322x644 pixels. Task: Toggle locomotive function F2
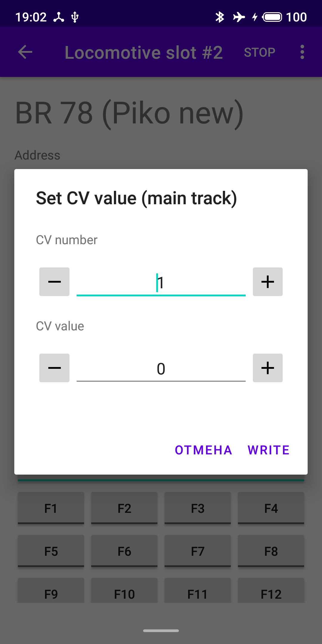click(x=124, y=508)
